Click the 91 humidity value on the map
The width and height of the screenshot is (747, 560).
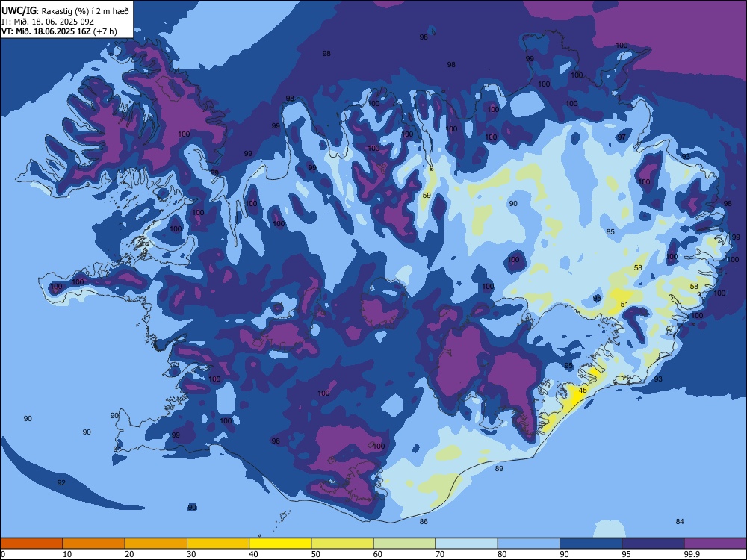pyautogui.click(x=117, y=449)
